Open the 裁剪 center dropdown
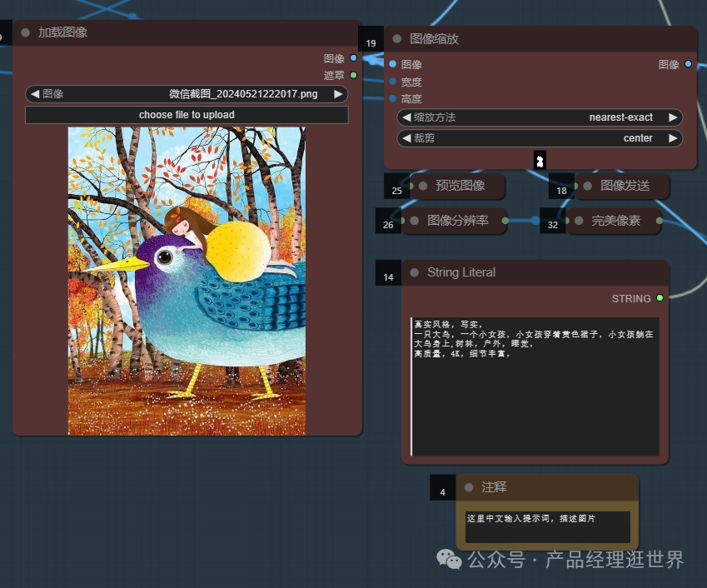This screenshot has width=707, height=588. (540, 138)
